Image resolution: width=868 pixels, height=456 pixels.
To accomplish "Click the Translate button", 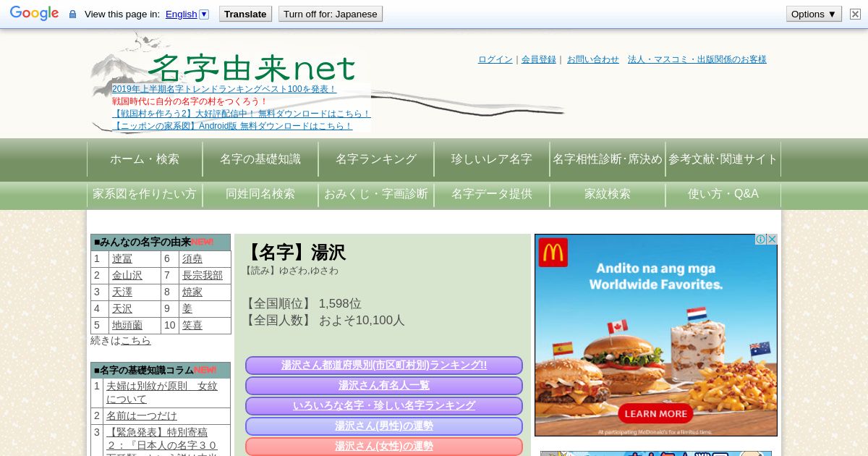I will pyautogui.click(x=245, y=14).
